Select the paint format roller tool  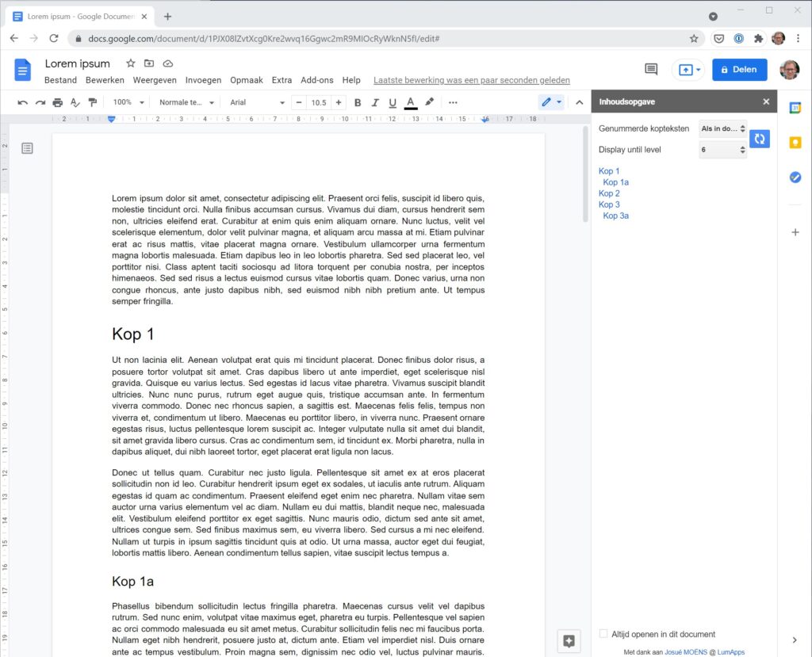93,102
